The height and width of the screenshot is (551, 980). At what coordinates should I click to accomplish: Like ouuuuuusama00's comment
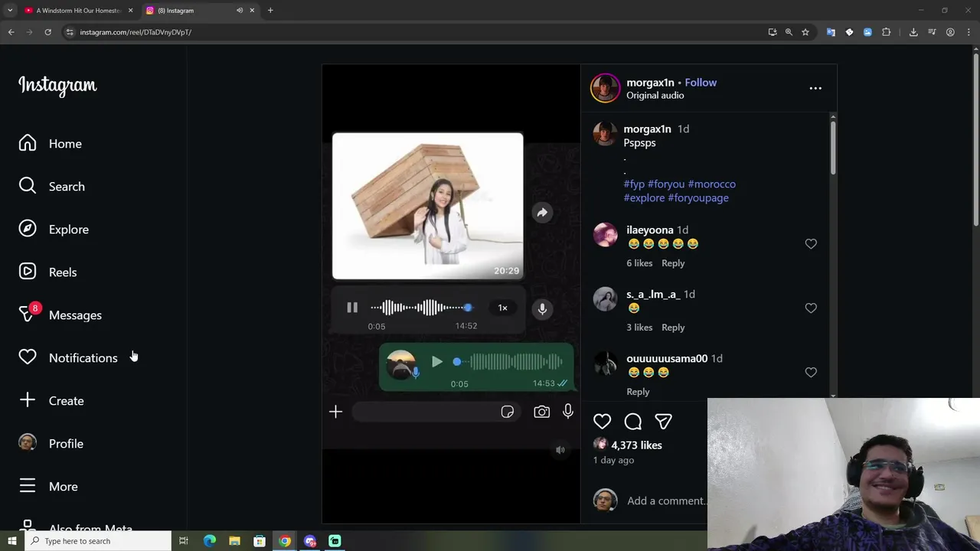tap(811, 372)
